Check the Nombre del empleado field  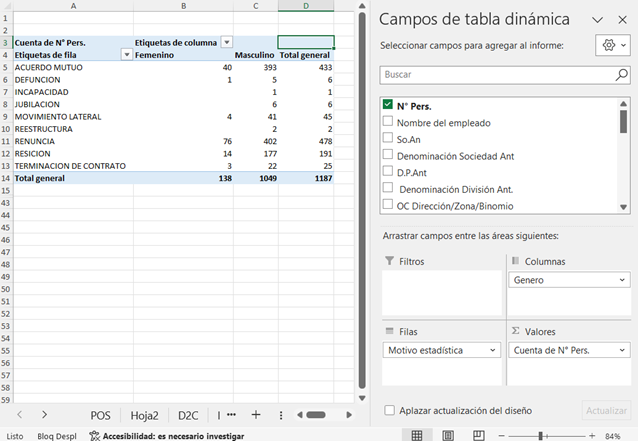[x=388, y=122]
